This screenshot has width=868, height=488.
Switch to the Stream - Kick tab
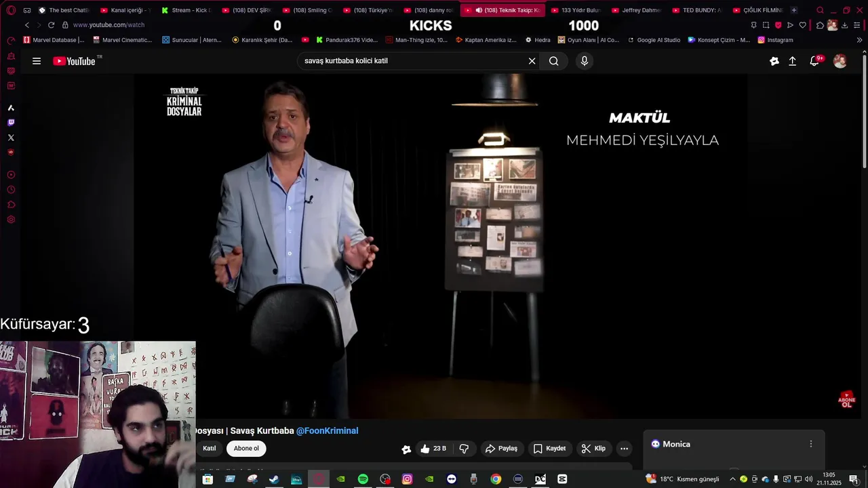tap(186, 10)
